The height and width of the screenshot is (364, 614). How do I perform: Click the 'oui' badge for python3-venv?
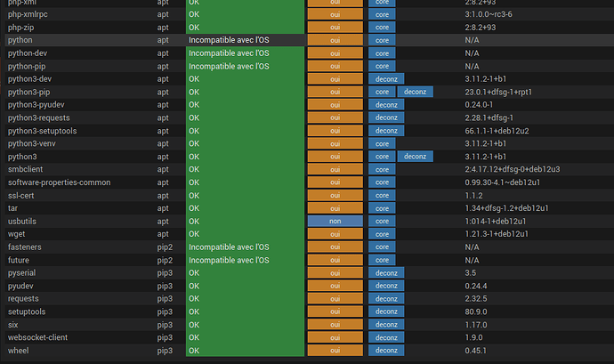335,143
